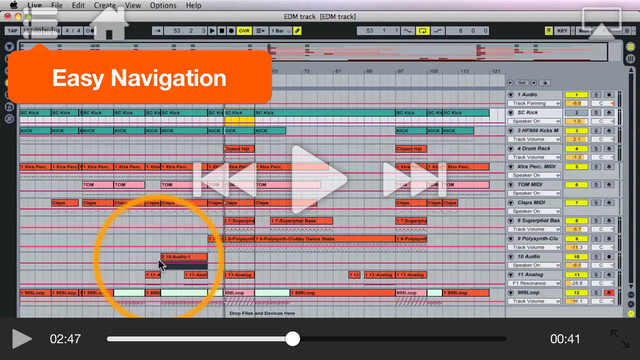The image size is (640, 360).
Task: Toggle the OVR overdub switch
Action: pos(244,31)
